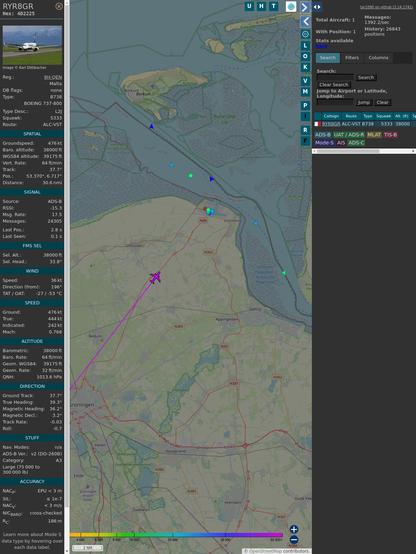Click the M multi-select map button

click(305, 92)
